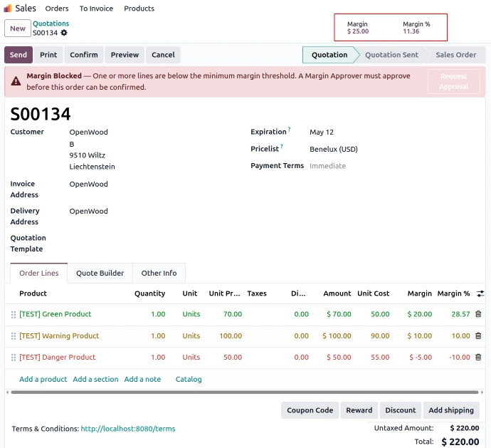The height and width of the screenshot is (448, 491).
Task: Open the To Invoice menu
Action: click(96, 9)
